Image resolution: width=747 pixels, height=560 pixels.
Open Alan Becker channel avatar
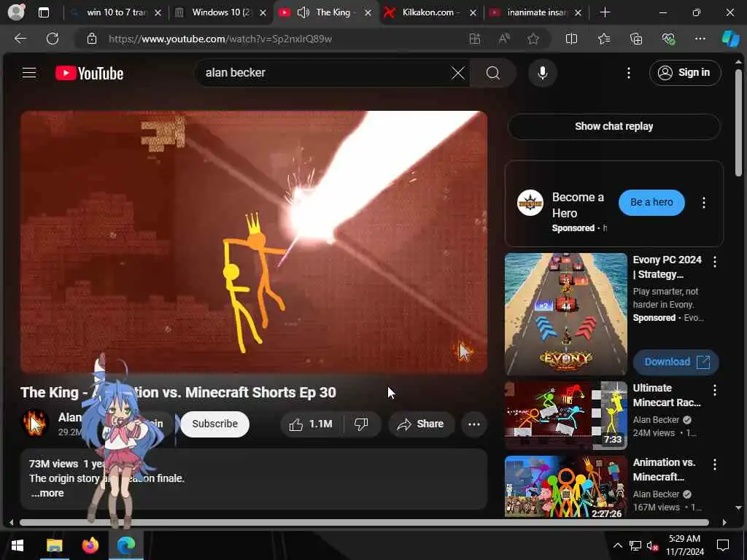pyautogui.click(x=35, y=424)
